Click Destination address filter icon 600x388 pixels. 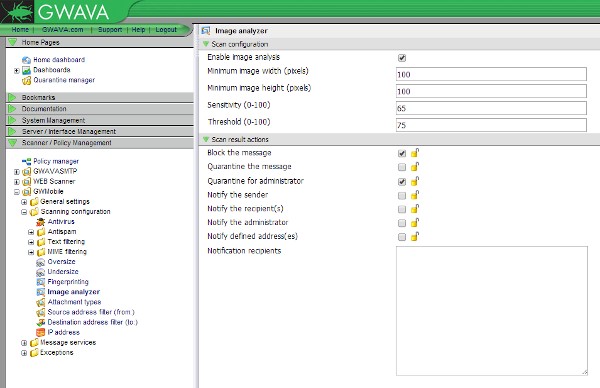coord(41,322)
